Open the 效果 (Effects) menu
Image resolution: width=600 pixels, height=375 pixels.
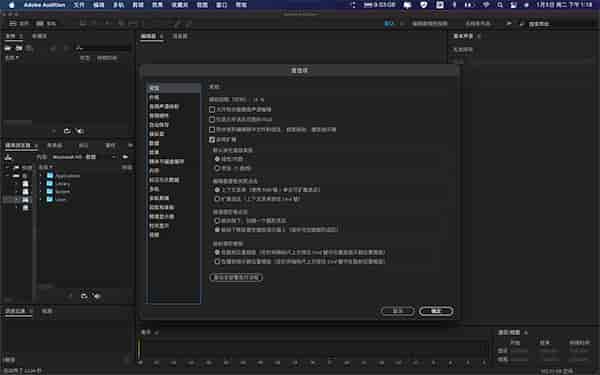157,5
